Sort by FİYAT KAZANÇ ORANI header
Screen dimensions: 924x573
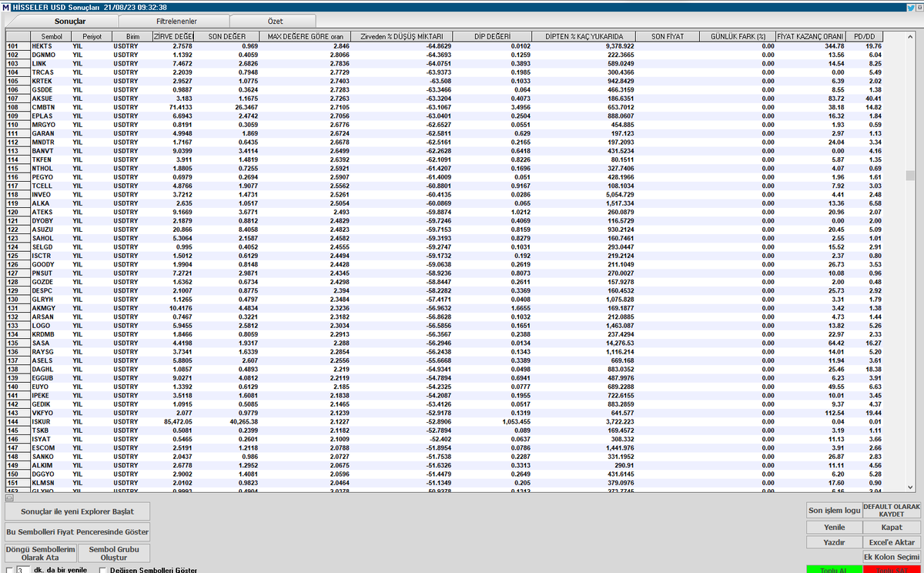coord(810,36)
